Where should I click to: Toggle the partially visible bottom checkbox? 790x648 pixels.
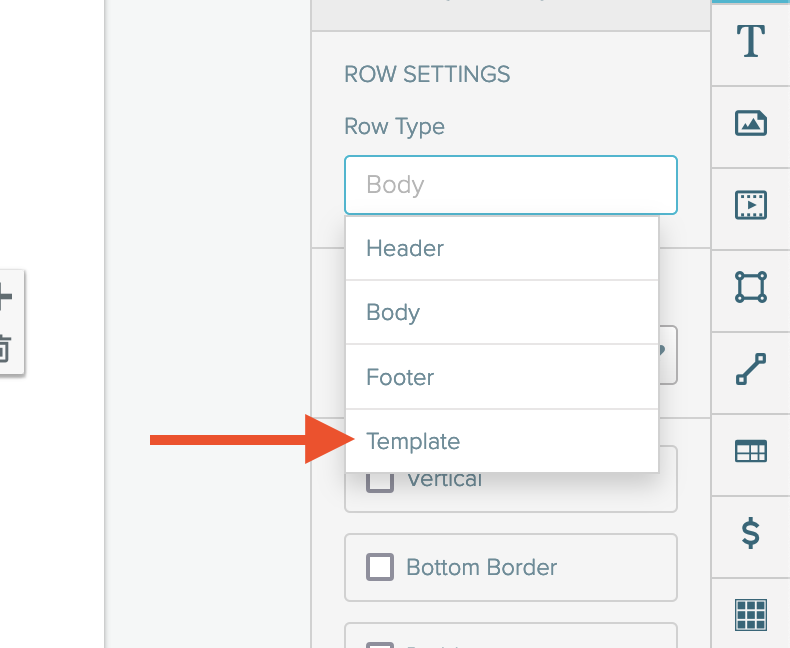pyautogui.click(x=380, y=644)
